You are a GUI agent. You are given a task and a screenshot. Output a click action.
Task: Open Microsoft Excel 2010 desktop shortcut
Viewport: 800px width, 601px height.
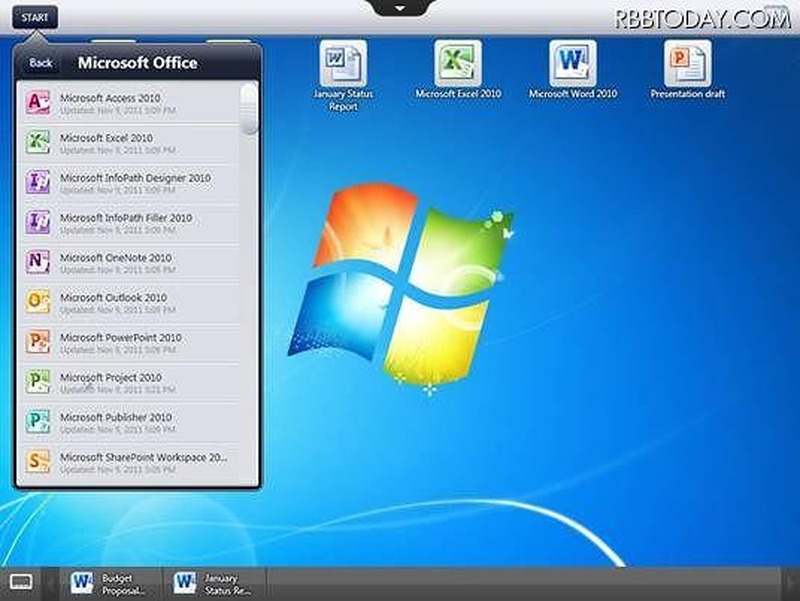tap(457, 66)
